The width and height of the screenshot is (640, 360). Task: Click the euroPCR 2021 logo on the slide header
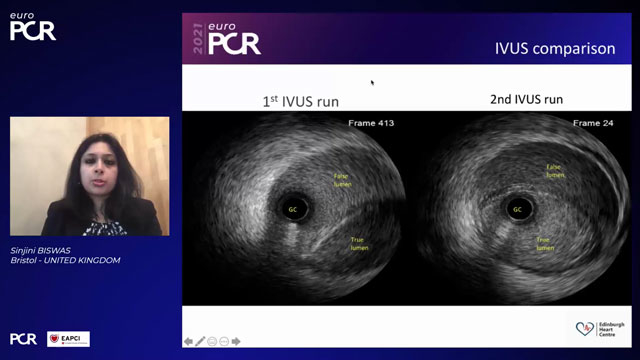click(227, 39)
